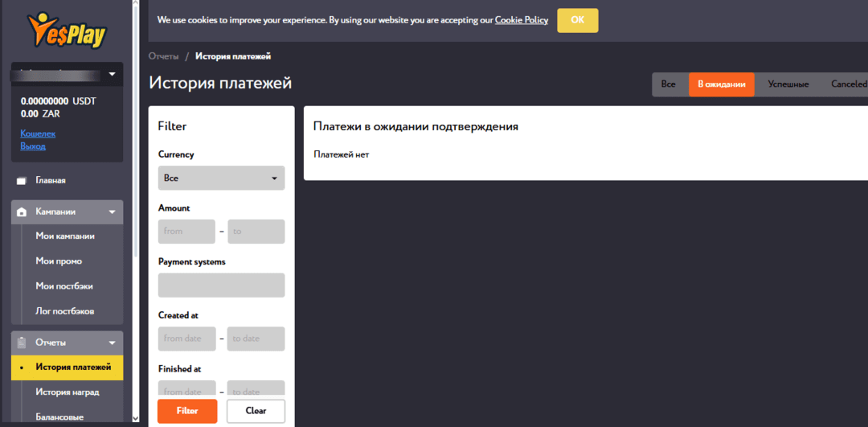Select История платежей in sidebar

pos(67,367)
